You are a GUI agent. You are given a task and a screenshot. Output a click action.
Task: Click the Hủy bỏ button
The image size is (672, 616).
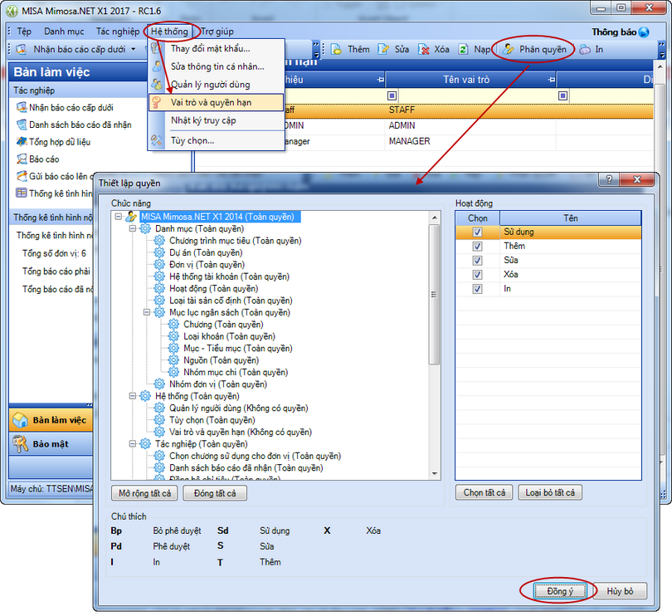pos(620,591)
